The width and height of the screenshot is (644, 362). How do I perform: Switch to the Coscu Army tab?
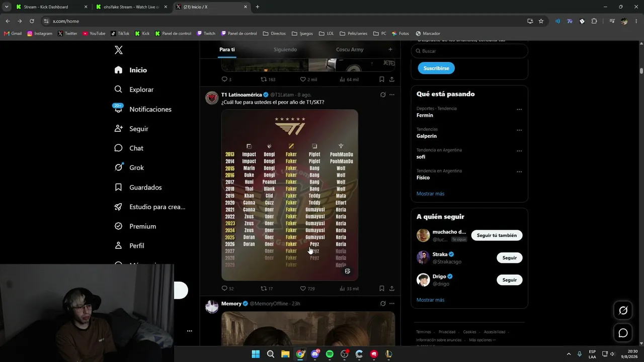pyautogui.click(x=350, y=50)
